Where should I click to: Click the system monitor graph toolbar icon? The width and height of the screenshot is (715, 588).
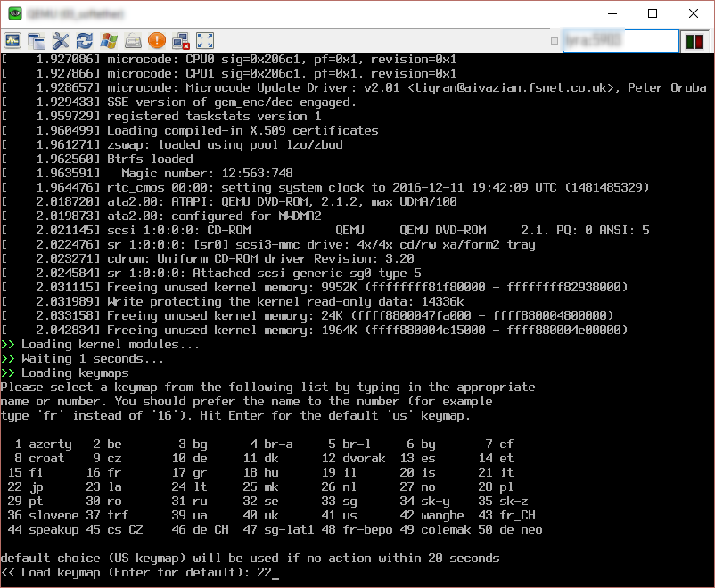[x=12, y=40]
